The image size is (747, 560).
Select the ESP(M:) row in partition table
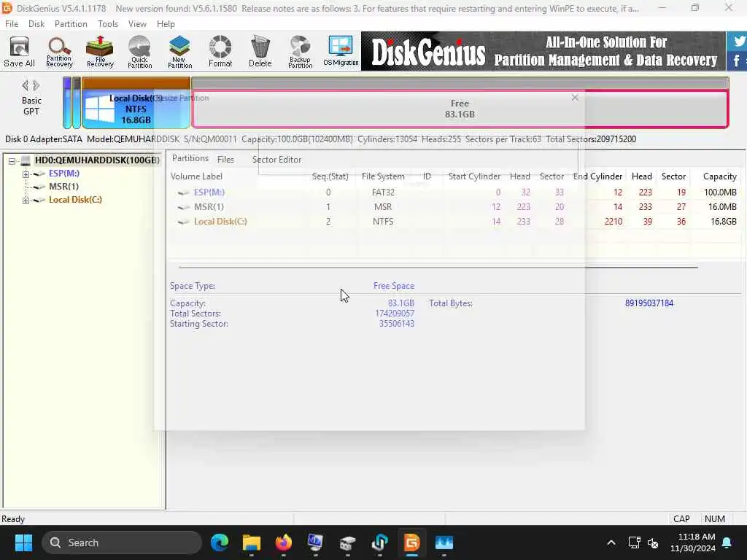454,192
